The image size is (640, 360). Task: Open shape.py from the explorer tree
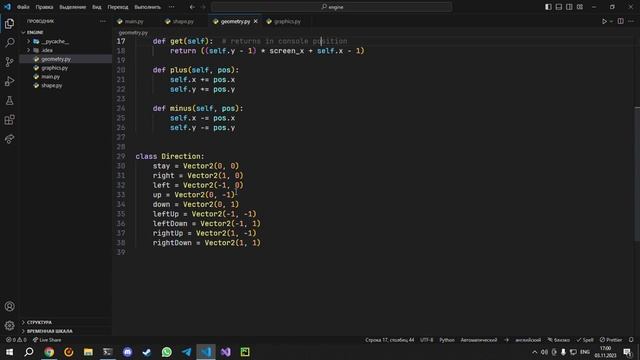(x=51, y=86)
